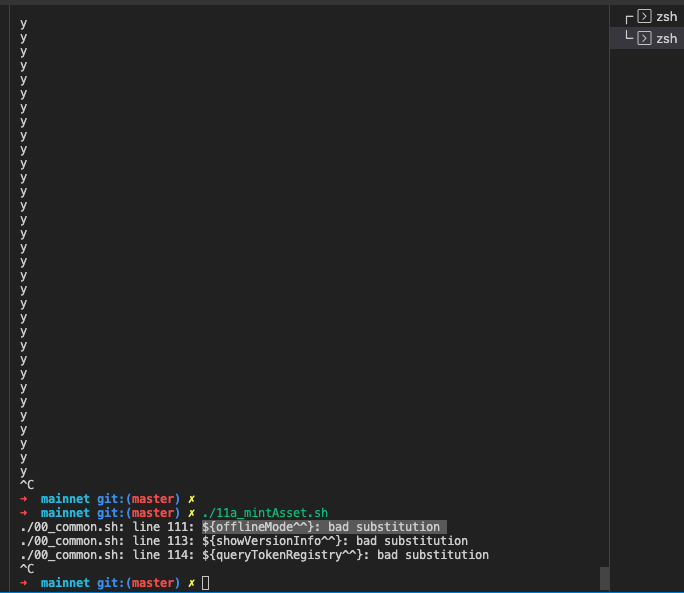
Task: Select the first zsh terminal entry
Action: coord(647,17)
